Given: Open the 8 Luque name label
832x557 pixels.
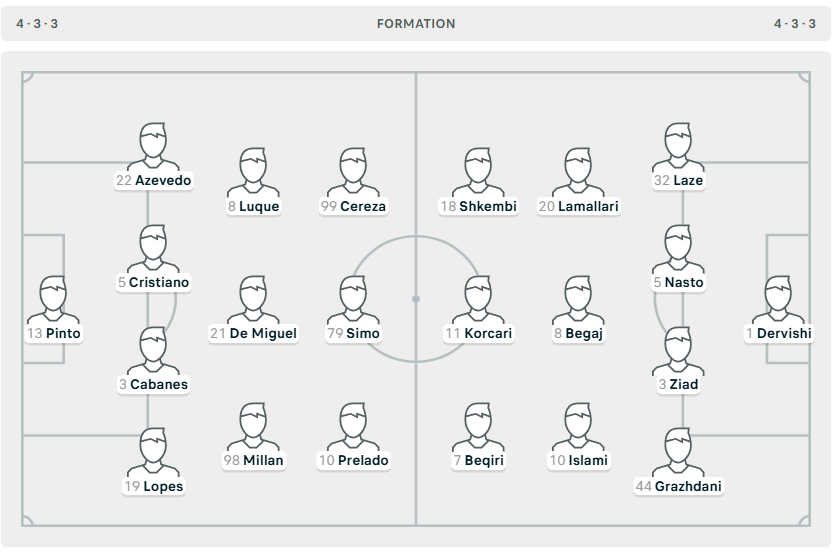Looking at the screenshot, I should 253,206.
